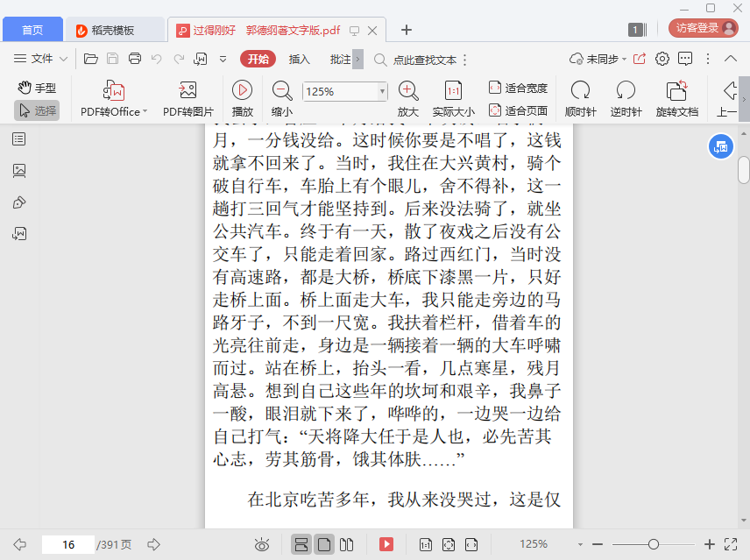Expand more ribbon tabs arrow

357,60
